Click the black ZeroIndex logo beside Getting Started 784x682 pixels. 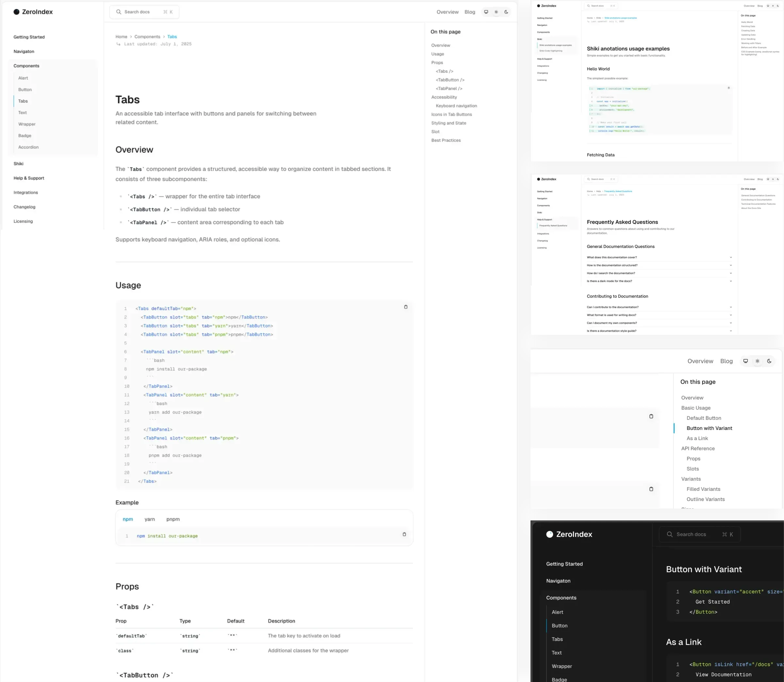[33, 12]
